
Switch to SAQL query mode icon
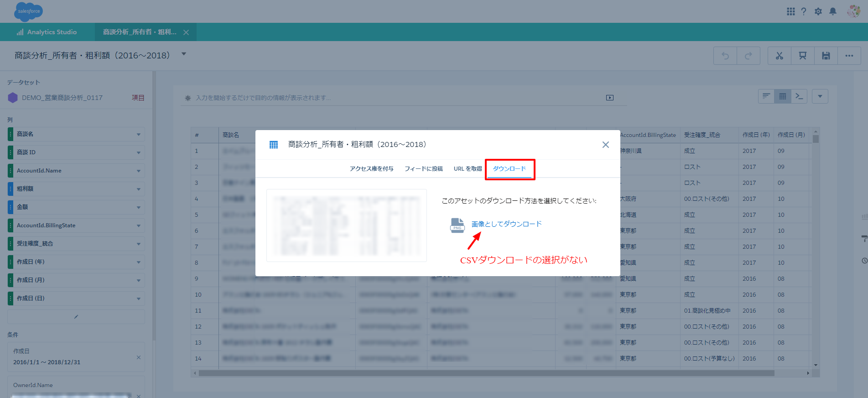click(799, 96)
